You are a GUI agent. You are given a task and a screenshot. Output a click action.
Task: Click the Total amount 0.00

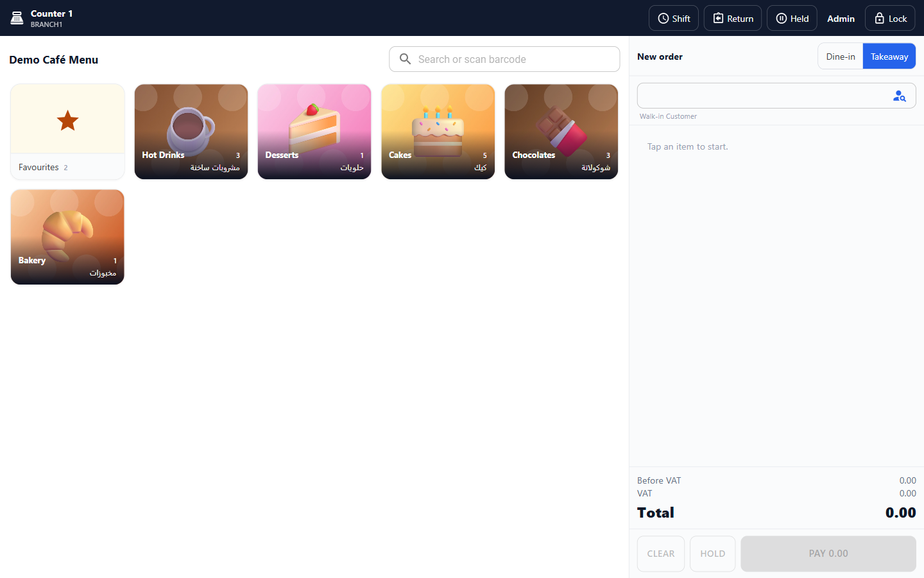(x=900, y=512)
